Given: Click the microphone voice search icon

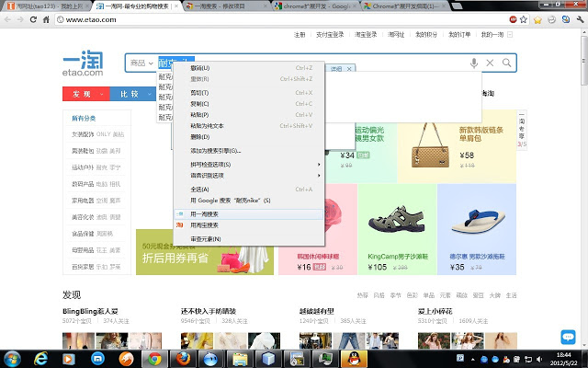Looking at the screenshot, I should (474, 63).
